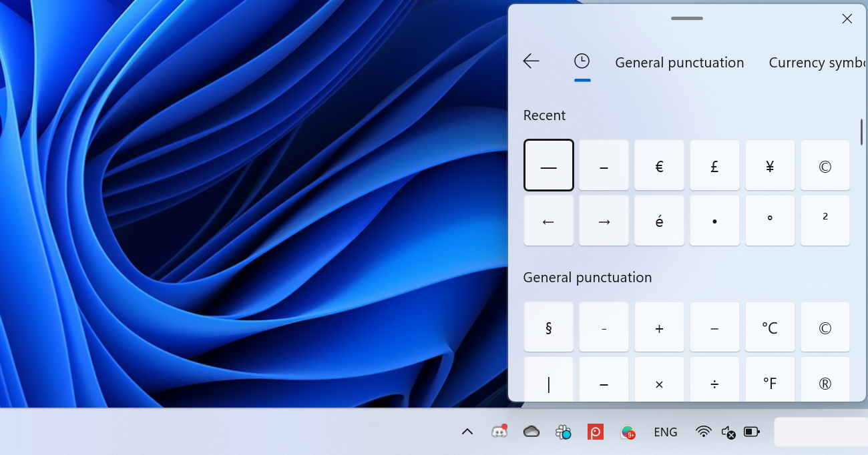Insert the accented é character
The image size is (868, 455).
pos(660,221)
